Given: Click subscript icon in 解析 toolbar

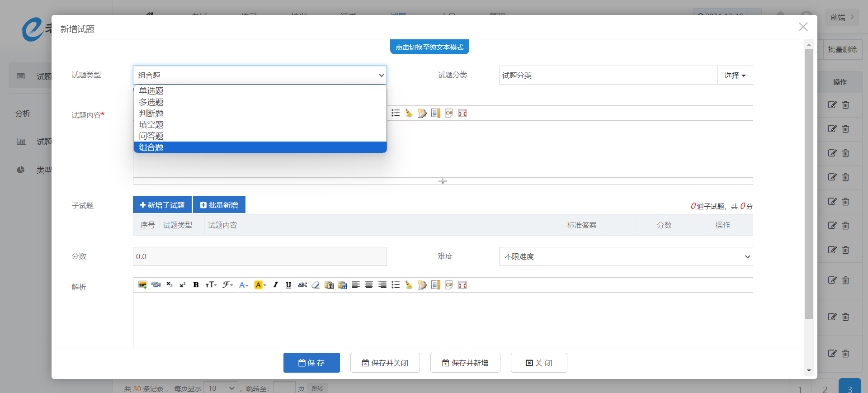Looking at the screenshot, I should pos(170,285).
